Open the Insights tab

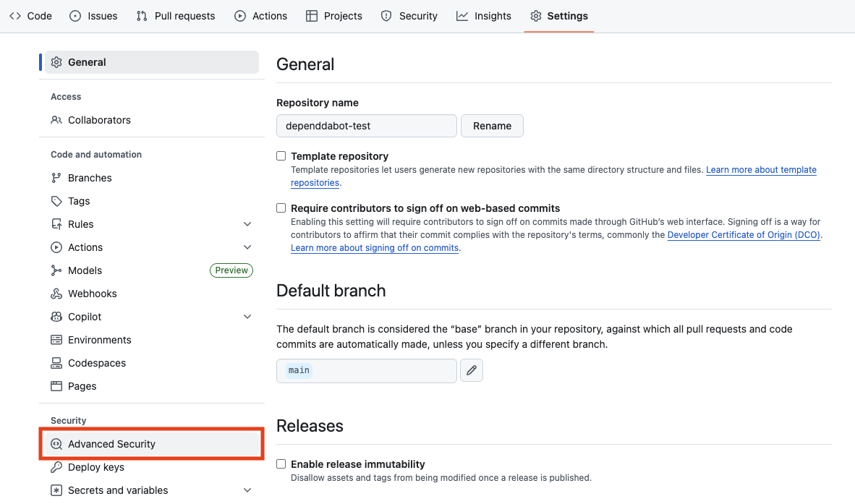[483, 16]
